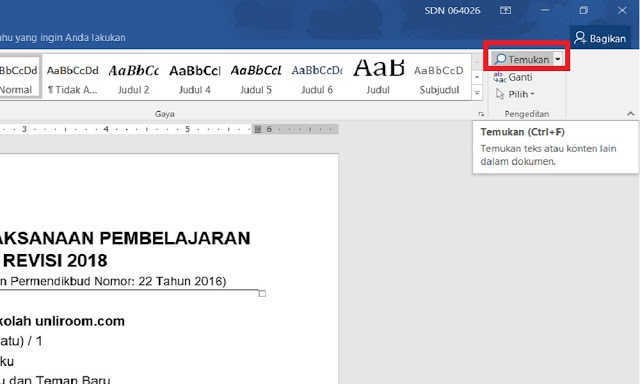The height and width of the screenshot is (384, 640).
Task: Open the Gaya styles pane launcher
Action: click(481, 114)
